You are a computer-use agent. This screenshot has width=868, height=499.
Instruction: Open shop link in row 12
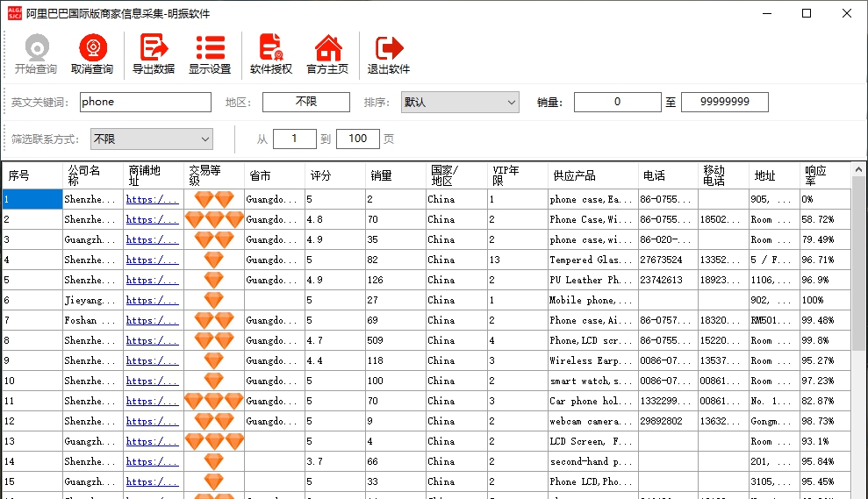152,422
